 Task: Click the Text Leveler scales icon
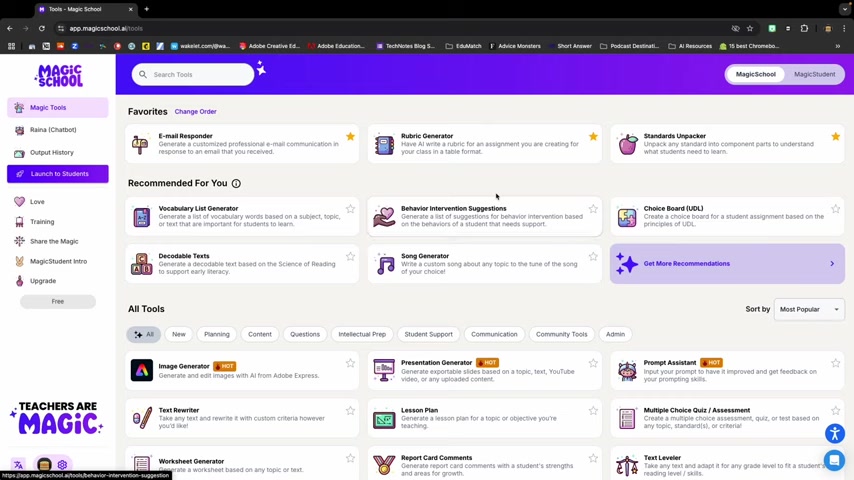coord(627,466)
